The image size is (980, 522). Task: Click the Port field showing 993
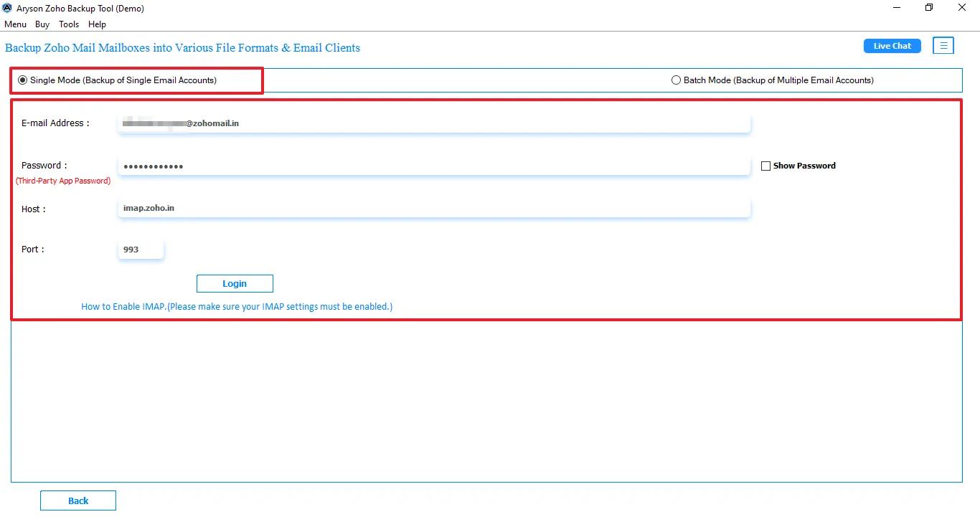tap(141, 250)
